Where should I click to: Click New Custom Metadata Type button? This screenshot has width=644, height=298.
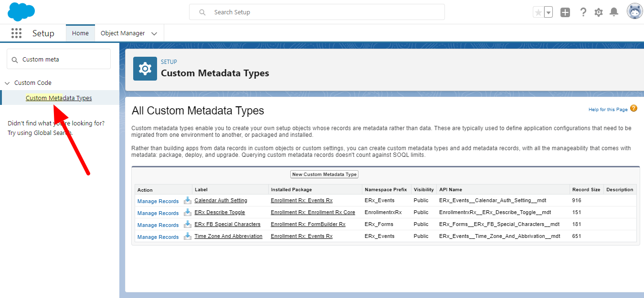324,175
